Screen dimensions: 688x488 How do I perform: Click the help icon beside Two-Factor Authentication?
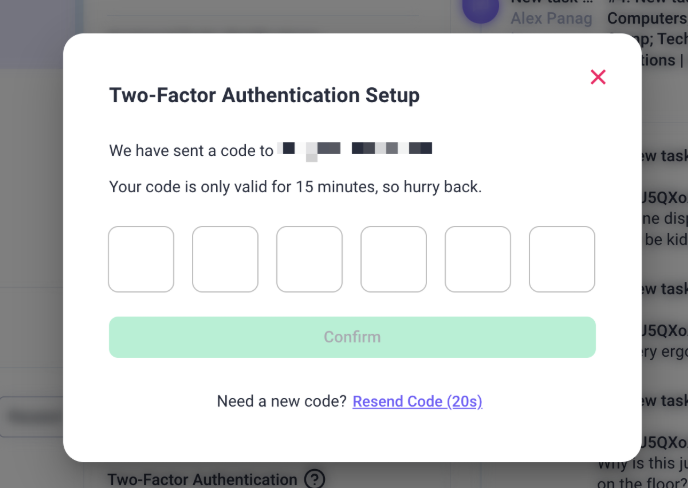(315, 480)
